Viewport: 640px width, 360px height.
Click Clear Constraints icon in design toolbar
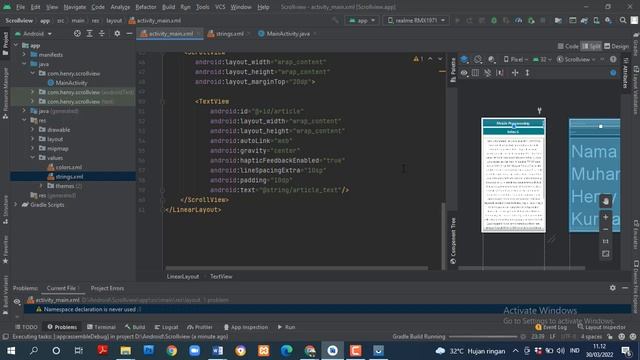click(487, 73)
